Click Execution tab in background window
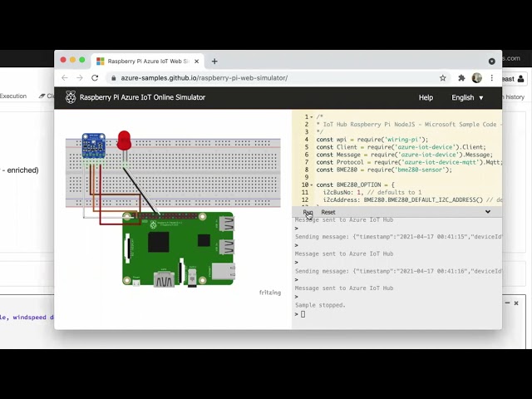532x399 pixels. tap(13, 96)
